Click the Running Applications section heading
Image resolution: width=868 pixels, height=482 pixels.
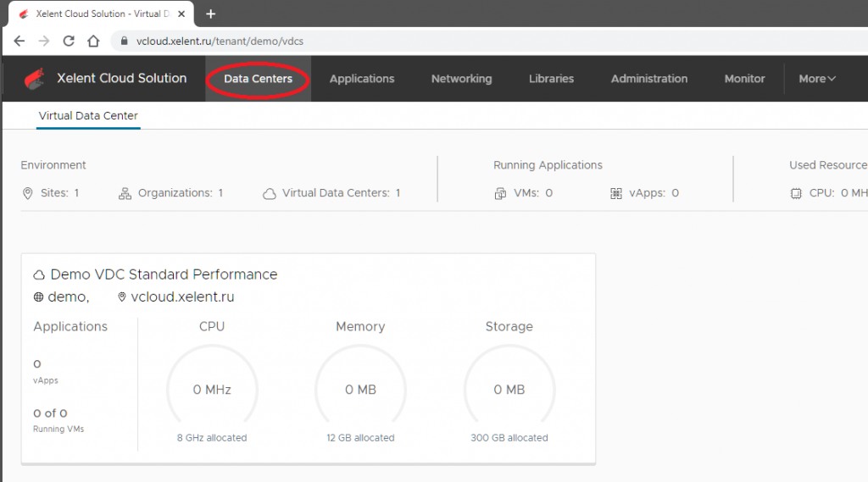tap(548, 165)
